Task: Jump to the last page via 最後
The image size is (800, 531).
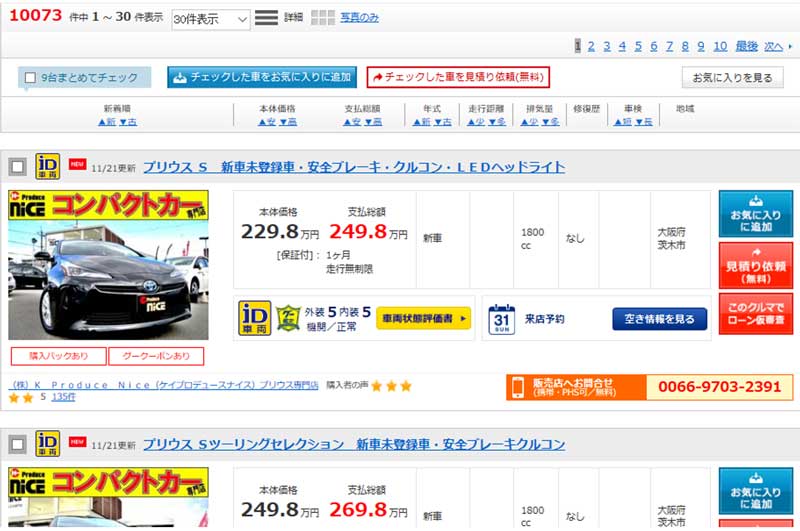Action: coord(746,46)
